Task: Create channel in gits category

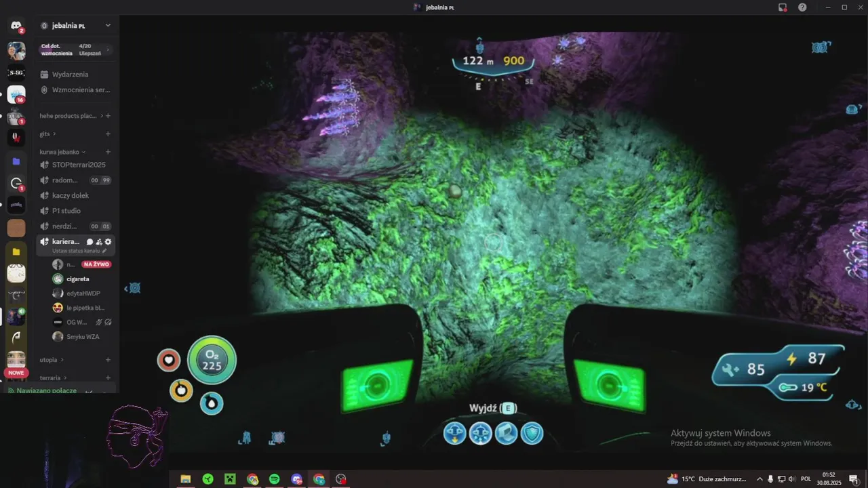Action: 108,134
